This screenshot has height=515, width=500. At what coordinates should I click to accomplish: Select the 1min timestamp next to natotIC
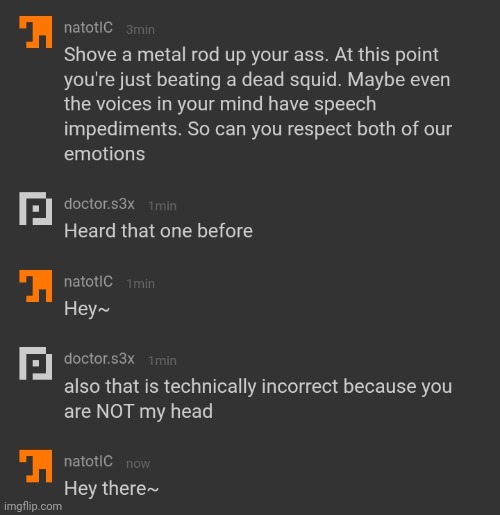pos(140,284)
